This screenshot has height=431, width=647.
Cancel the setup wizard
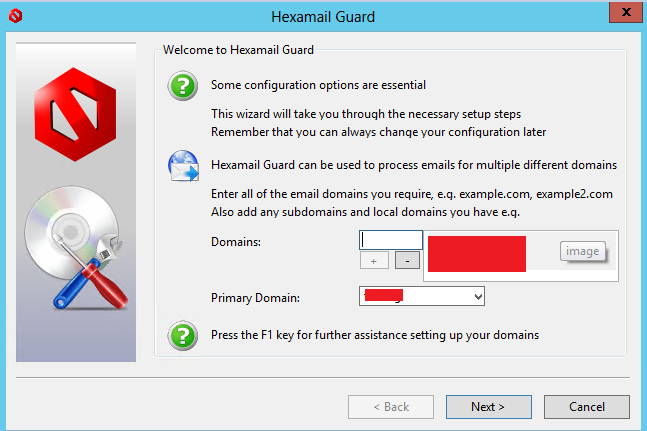tap(587, 407)
